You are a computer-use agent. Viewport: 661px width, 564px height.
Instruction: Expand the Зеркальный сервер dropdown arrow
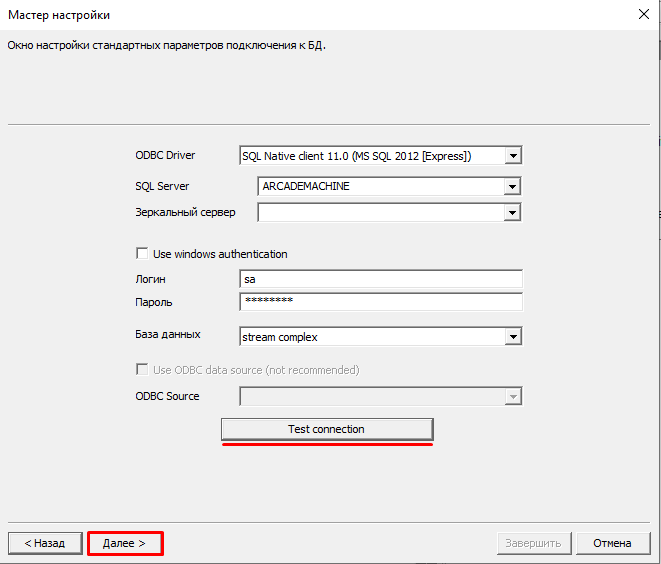[x=513, y=212]
